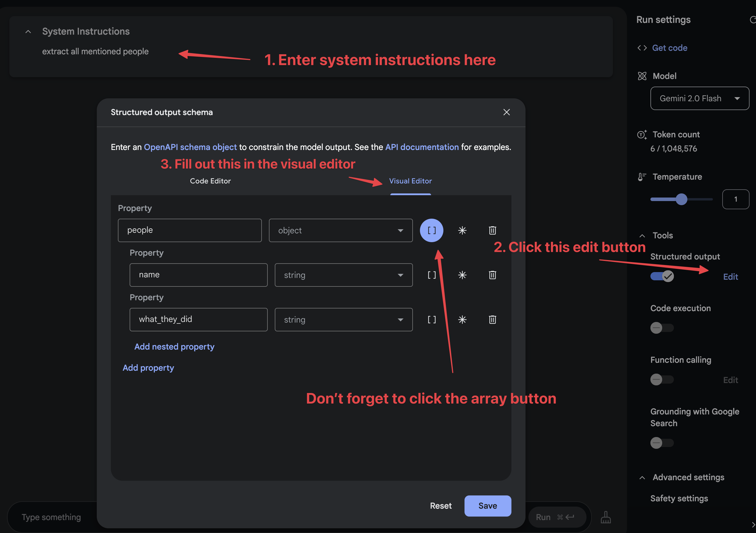
Task: Open the object type dropdown for people
Action: click(340, 230)
